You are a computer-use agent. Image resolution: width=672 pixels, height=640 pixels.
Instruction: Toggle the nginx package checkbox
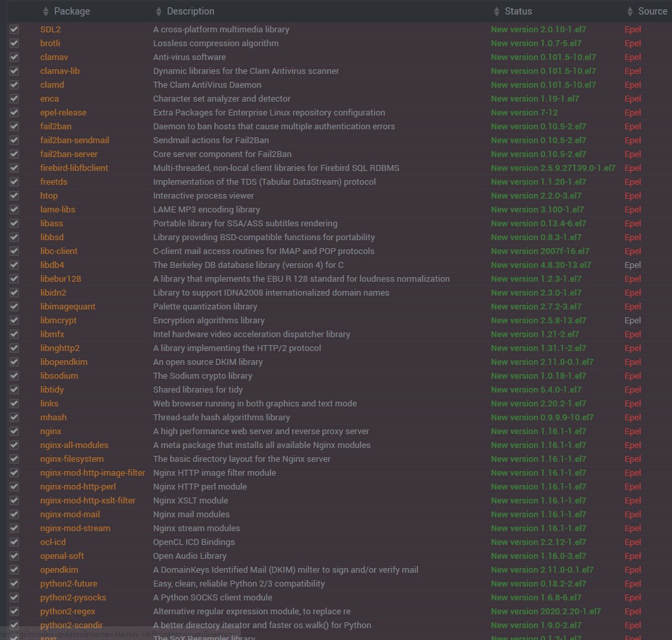pyautogui.click(x=14, y=432)
